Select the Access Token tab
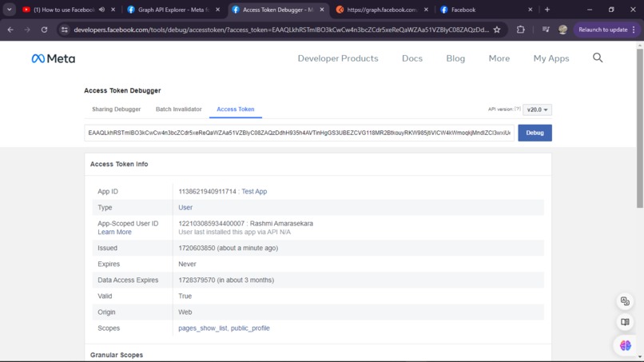 click(x=236, y=109)
